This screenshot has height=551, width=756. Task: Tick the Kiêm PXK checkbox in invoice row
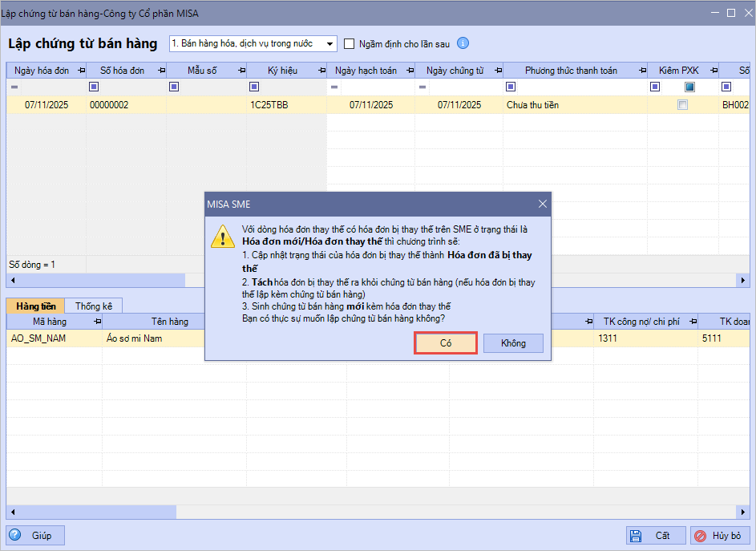point(682,105)
